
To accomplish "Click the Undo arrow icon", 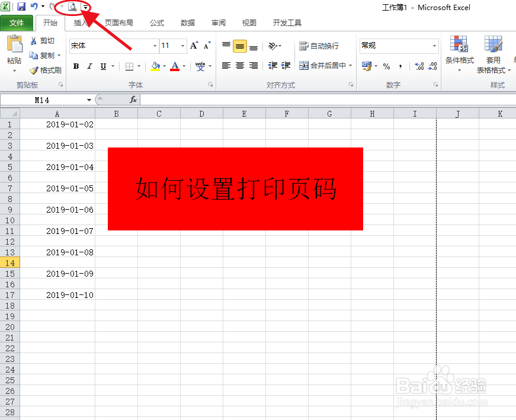I will pos(34,7).
